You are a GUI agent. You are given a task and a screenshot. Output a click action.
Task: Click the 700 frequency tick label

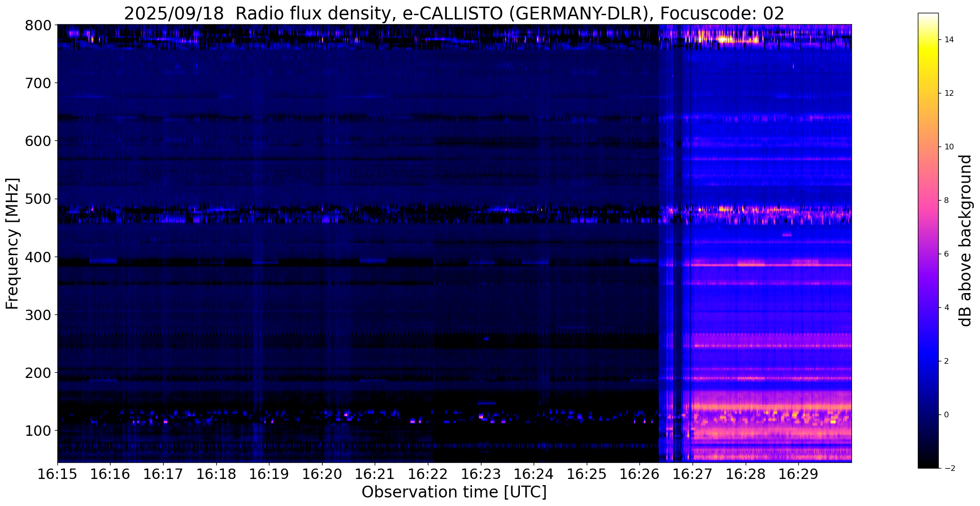[x=37, y=83]
